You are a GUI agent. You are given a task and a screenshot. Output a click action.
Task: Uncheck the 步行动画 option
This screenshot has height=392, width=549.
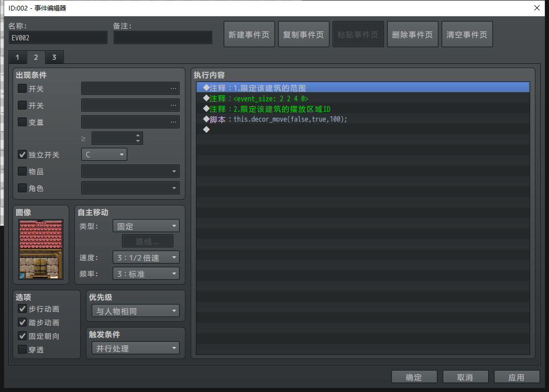click(x=22, y=309)
